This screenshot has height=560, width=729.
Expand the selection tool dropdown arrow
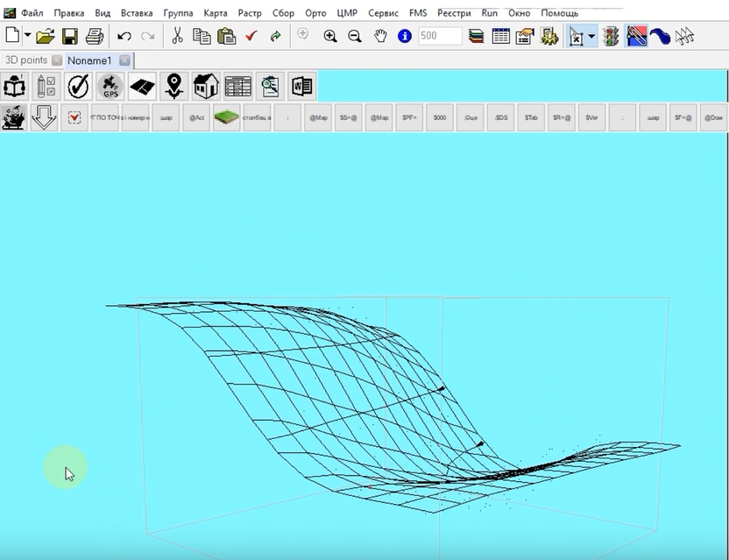[591, 36]
